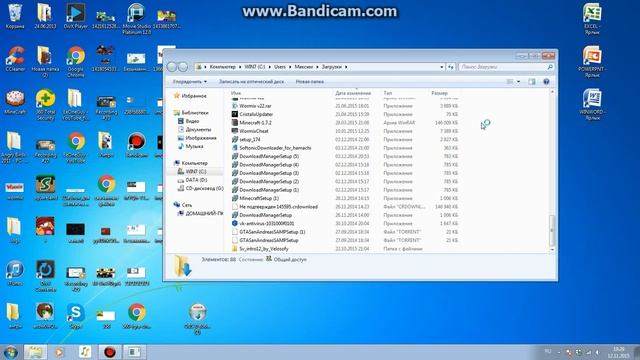Click the Новая папка button

(310, 82)
